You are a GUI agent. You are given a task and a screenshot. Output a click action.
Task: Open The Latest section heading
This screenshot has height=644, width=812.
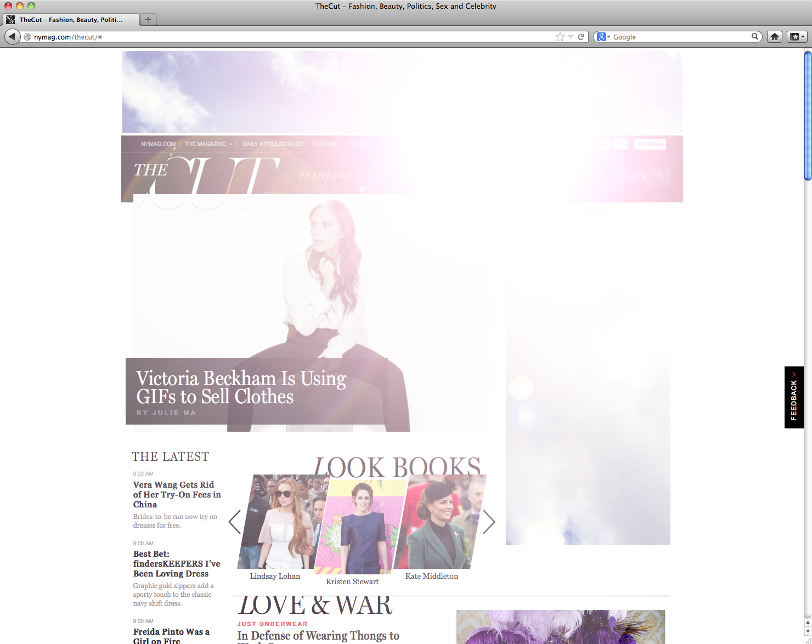tap(171, 456)
